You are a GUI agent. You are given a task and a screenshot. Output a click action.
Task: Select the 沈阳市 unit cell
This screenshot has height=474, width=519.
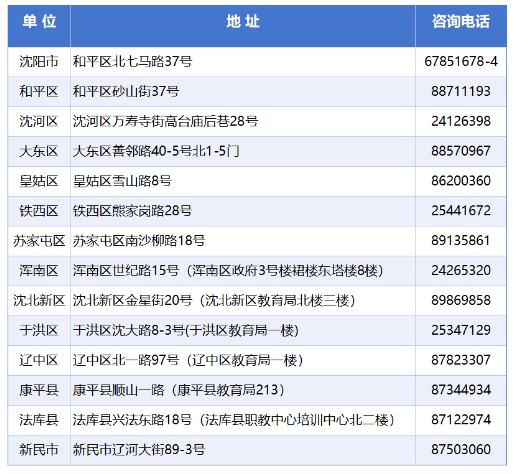pyautogui.click(x=39, y=61)
